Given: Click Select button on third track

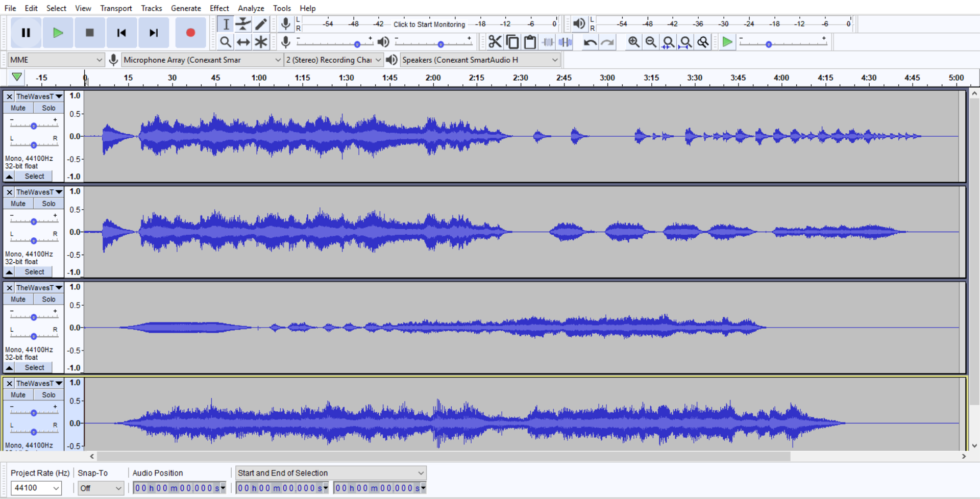Looking at the screenshot, I should [x=34, y=367].
